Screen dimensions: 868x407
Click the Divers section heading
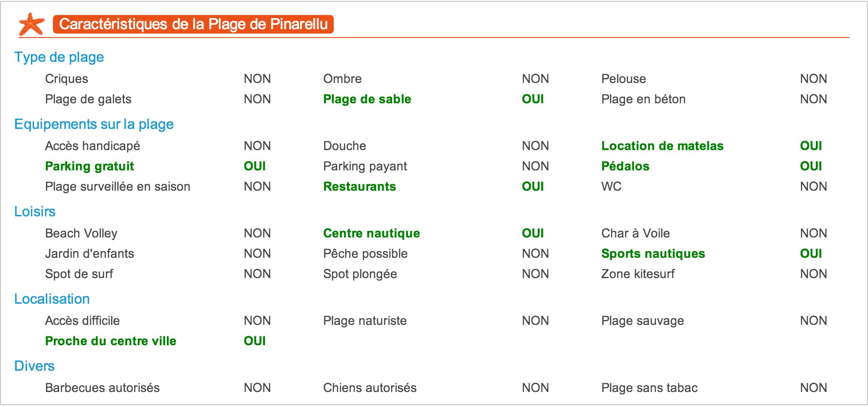coord(34,366)
